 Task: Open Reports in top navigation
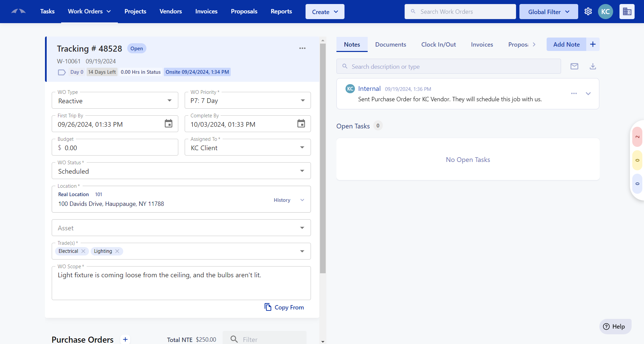pyautogui.click(x=281, y=11)
